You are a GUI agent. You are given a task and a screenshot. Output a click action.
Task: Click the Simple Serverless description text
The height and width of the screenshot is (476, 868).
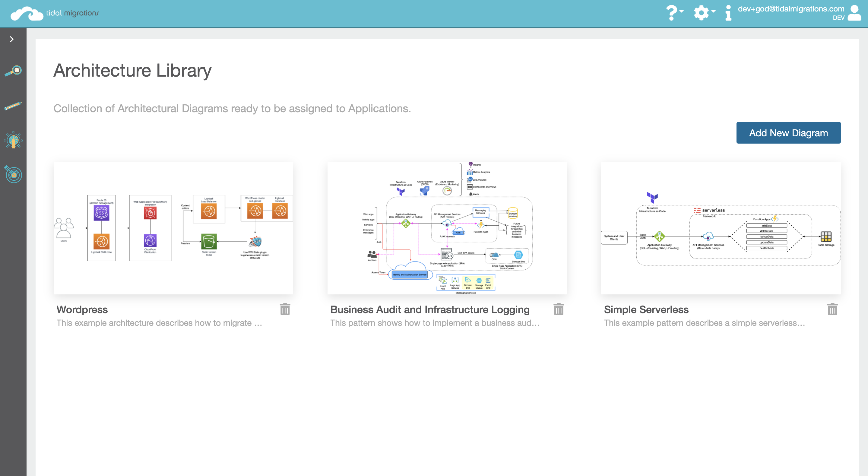(x=705, y=323)
